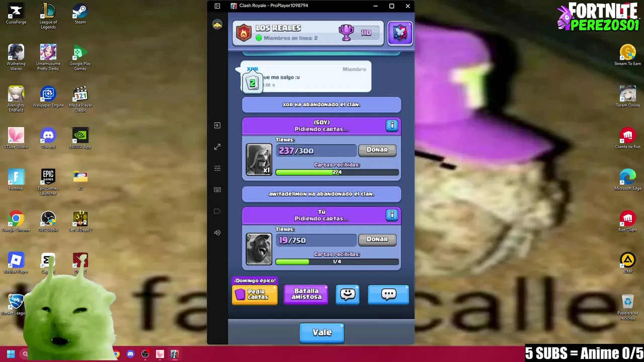
Task: Open League of Legends desktop shortcut
Action: point(48,16)
